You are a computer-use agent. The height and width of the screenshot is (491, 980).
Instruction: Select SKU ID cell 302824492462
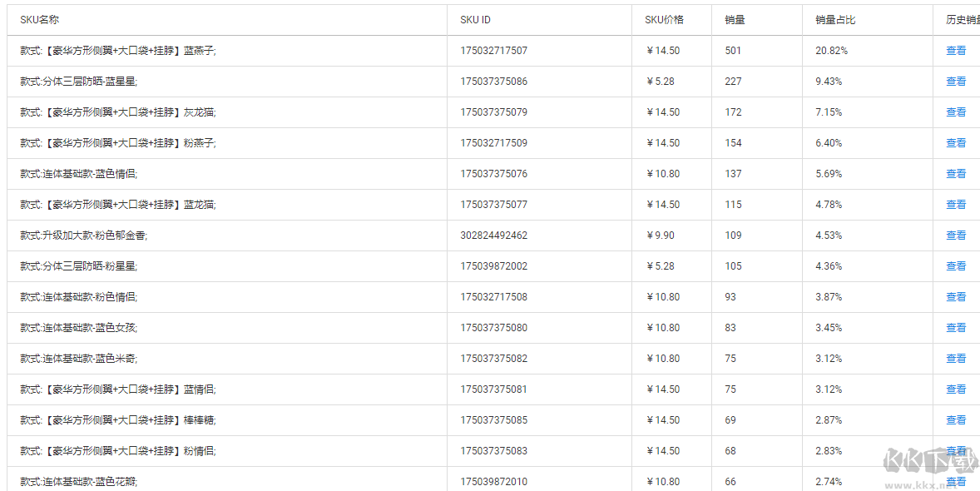point(493,236)
